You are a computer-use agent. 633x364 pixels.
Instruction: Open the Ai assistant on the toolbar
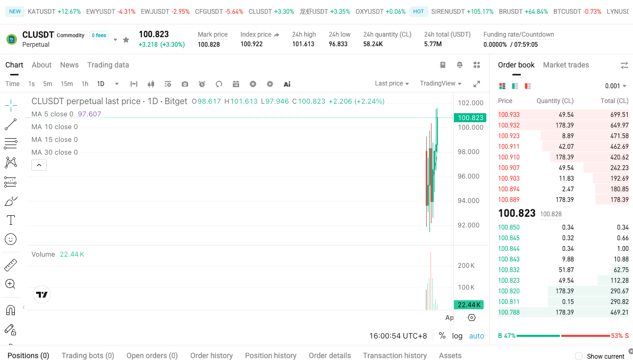click(287, 84)
